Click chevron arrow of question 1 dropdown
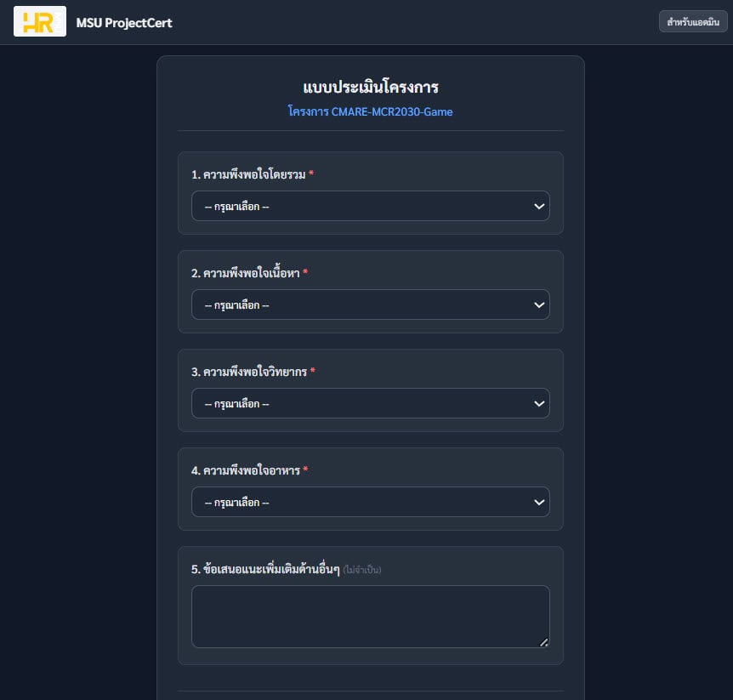The width and height of the screenshot is (733, 700). coord(538,206)
